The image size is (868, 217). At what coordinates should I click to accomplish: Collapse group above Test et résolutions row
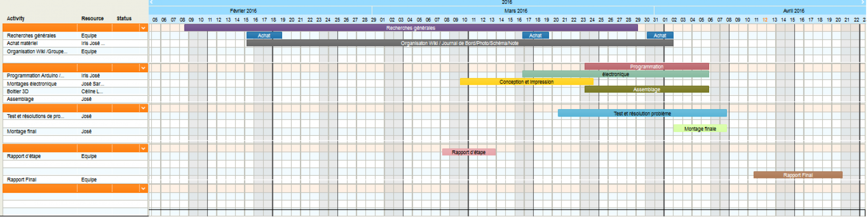[143, 108]
